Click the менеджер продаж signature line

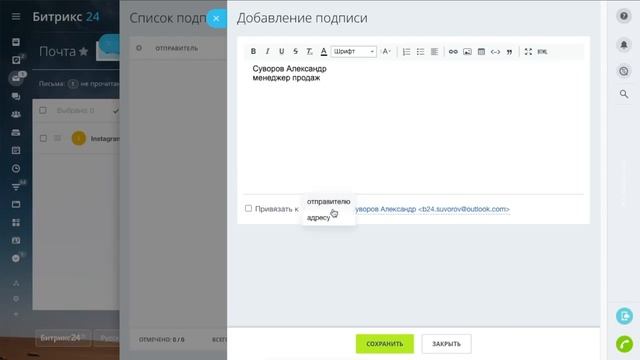(286, 78)
